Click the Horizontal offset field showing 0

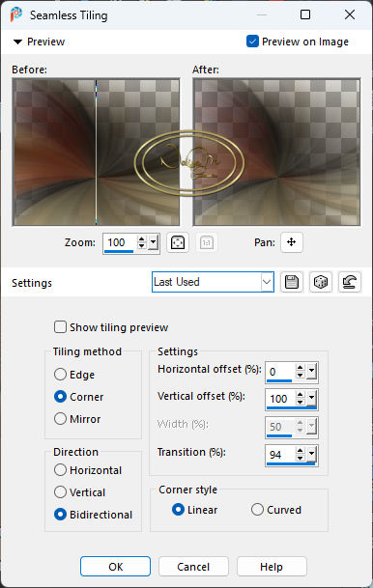(280, 372)
